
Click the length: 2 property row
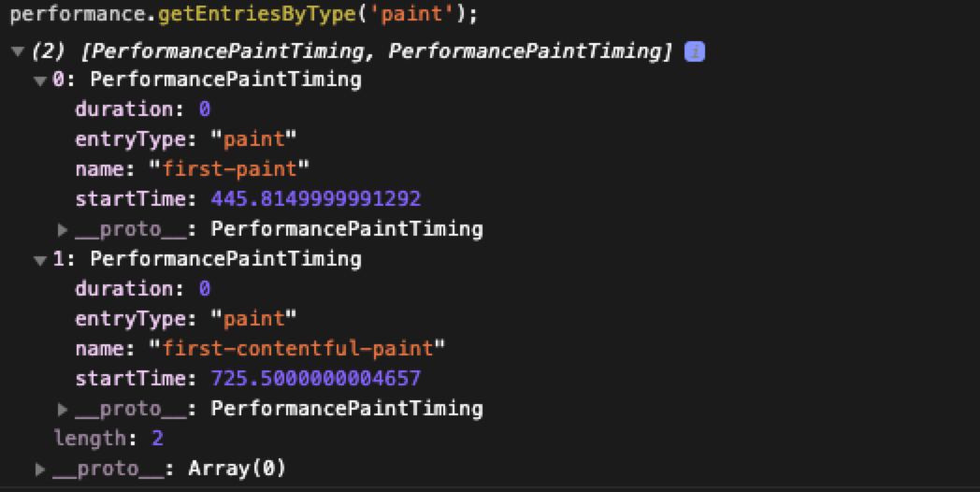click(108, 438)
